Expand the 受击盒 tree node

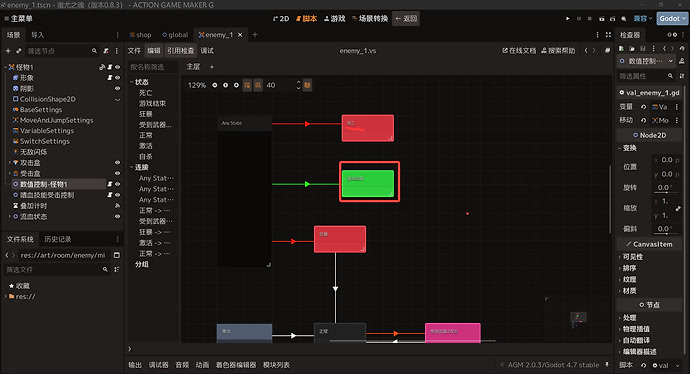10,173
